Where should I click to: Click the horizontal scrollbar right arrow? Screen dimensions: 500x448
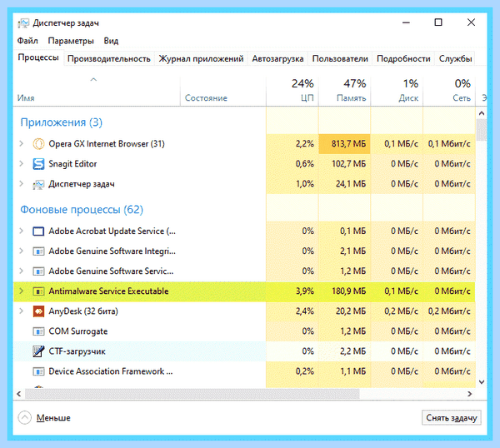pos(469,394)
